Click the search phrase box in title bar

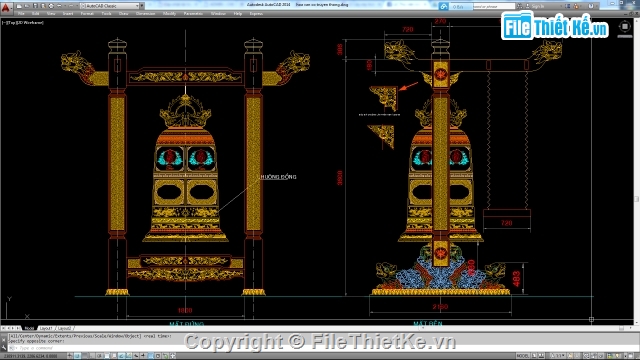[x=494, y=6]
